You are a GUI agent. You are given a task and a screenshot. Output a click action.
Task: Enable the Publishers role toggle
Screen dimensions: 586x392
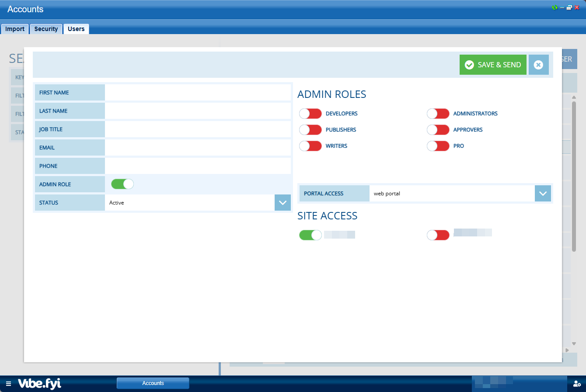(310, 130)
